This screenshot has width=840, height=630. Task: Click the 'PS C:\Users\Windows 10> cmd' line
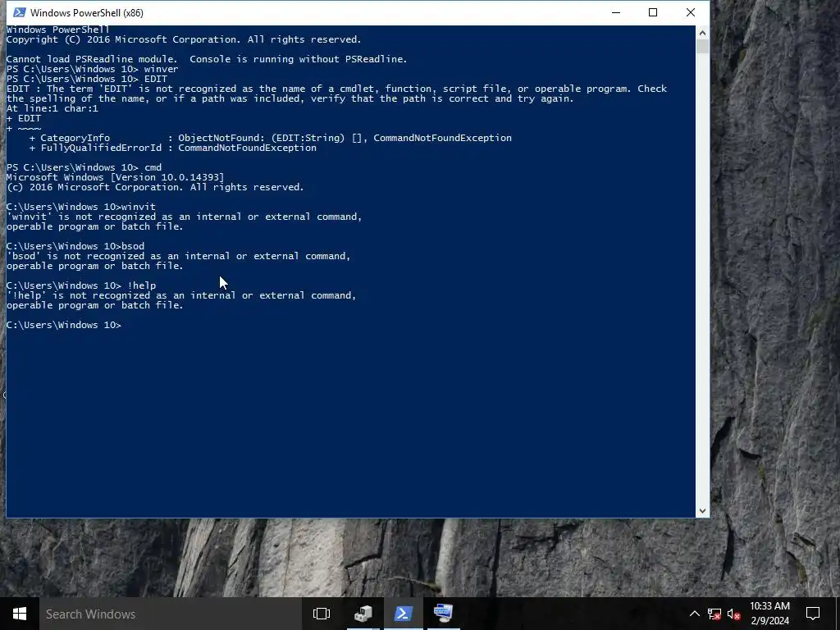tap(84, 167)
